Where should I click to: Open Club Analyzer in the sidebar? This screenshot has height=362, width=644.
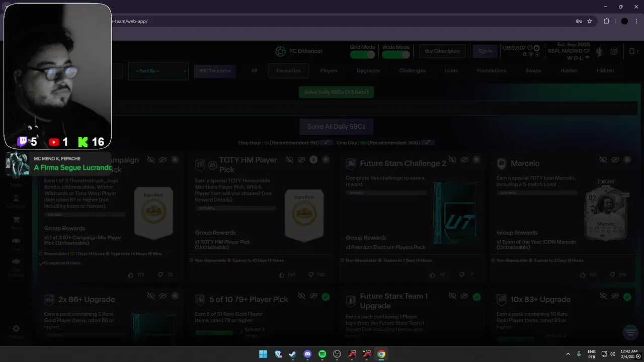16,267
